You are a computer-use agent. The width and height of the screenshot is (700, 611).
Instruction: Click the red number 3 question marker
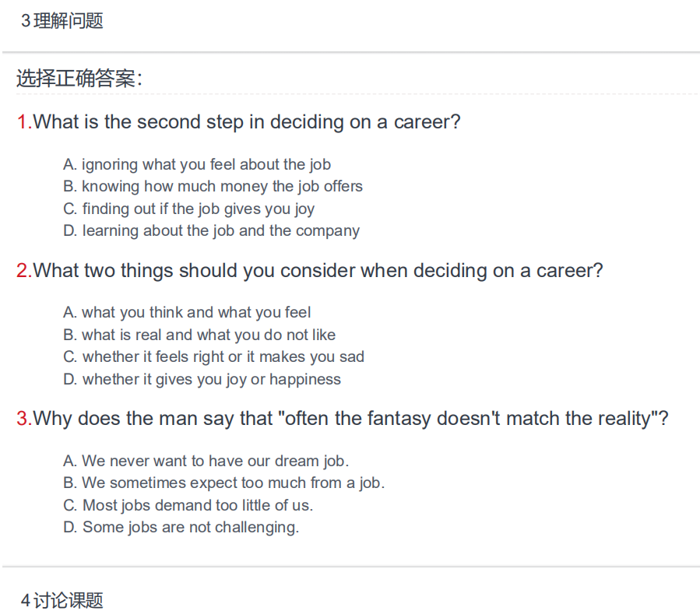pyautogui.click(x=24, y=419)
